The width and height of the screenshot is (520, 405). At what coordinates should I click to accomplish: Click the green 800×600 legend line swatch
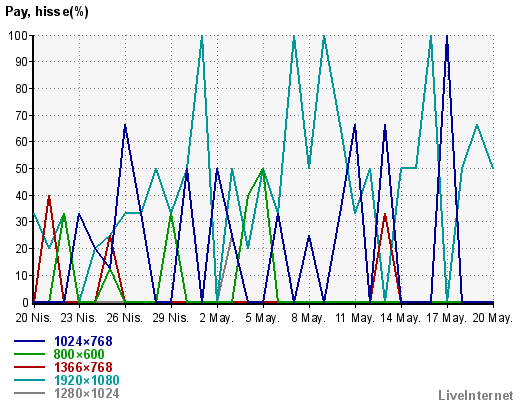click(x=29, y=354)
